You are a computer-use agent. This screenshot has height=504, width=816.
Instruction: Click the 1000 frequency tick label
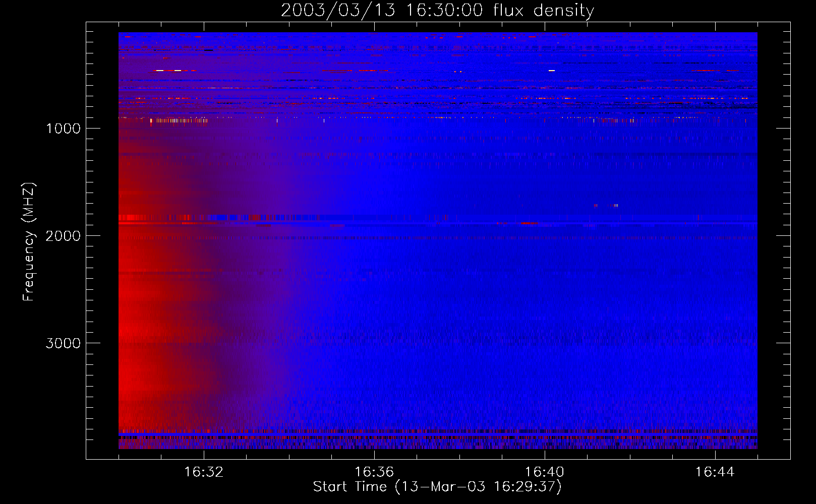click(63, 129)
